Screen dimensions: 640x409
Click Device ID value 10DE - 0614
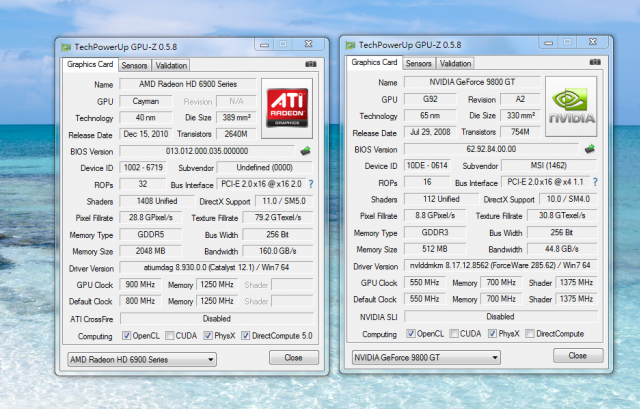click(x=427, y=165)
